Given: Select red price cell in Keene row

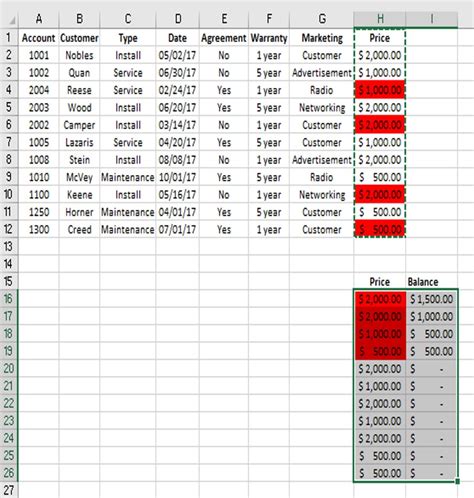Looking at the screenshot, I should click(380, 195).
